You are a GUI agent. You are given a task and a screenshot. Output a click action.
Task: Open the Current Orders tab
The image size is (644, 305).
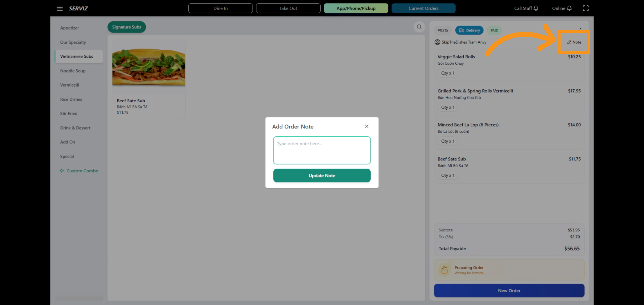pyautogui.click(x=423, y=8)
